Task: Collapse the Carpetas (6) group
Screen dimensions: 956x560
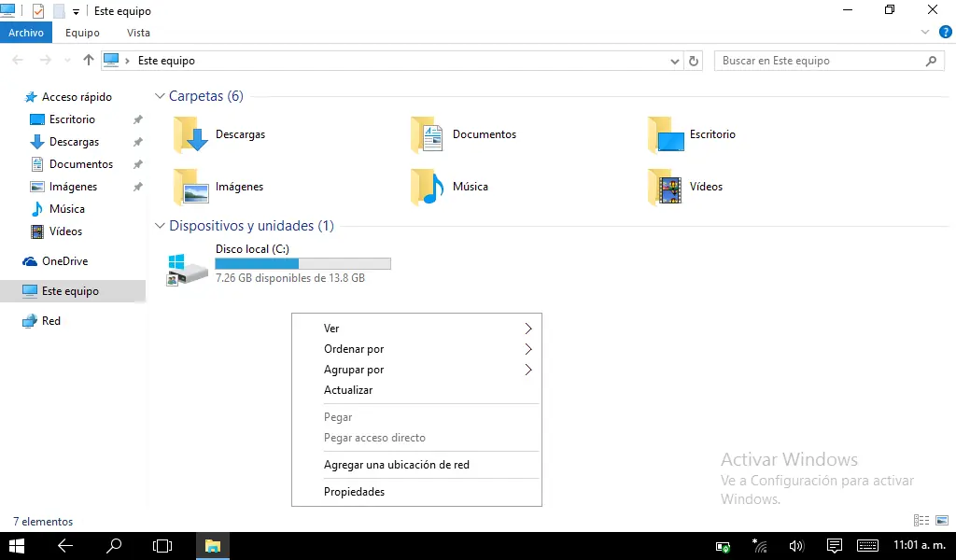Action: tap(160, 96)
